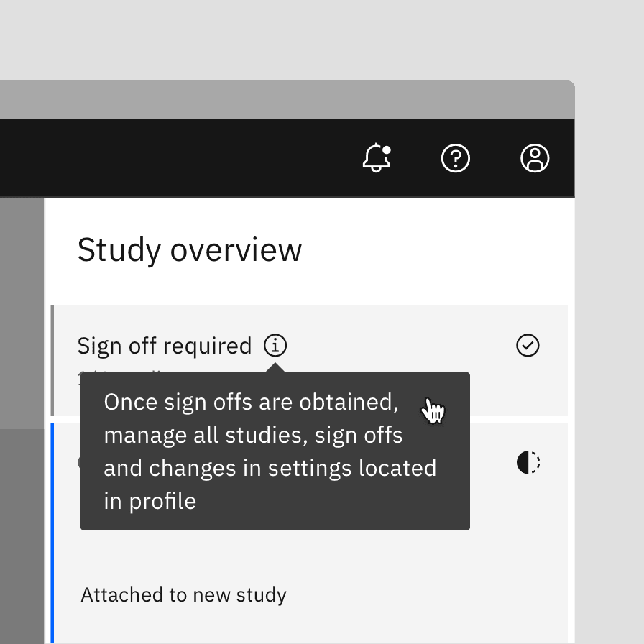Click the light gray area right of the window
The height and width of the screenshot is (644, 644).
pos(609,359)
